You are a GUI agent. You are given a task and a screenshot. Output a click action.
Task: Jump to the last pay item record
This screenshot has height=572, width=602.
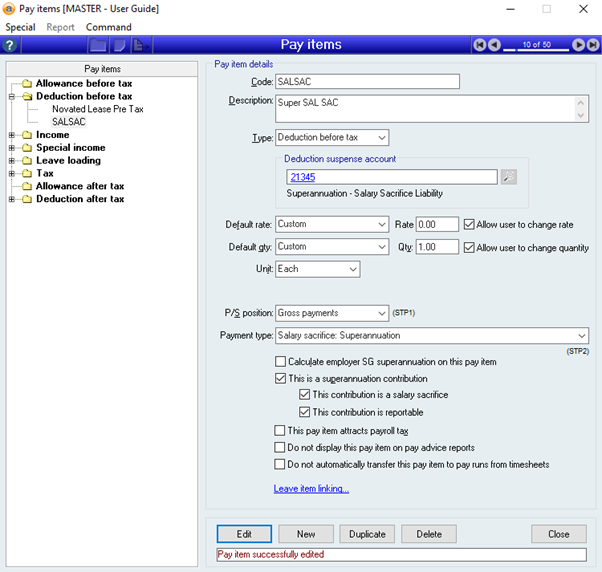pos(589,45)
